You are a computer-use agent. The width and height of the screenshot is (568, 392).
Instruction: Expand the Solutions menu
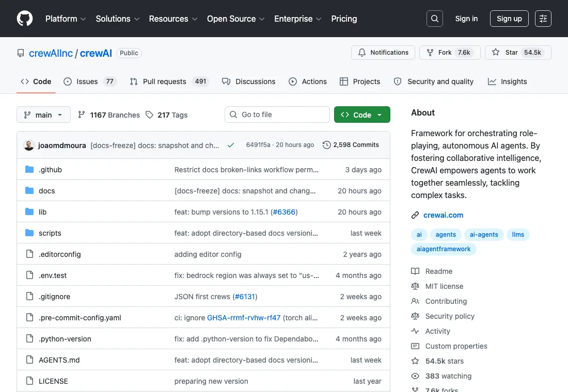[x=117, y=19]
